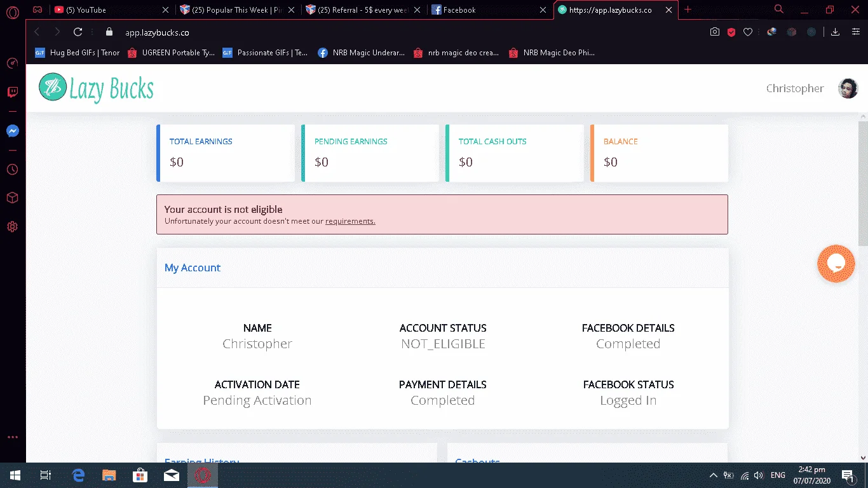
Task: Click Pending Activation date value
Action: [257, 400]
